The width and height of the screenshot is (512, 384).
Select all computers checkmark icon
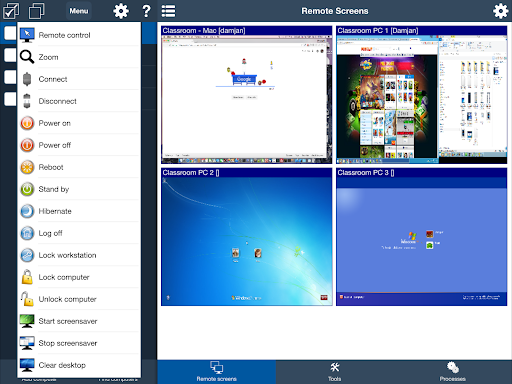[11, 11]
